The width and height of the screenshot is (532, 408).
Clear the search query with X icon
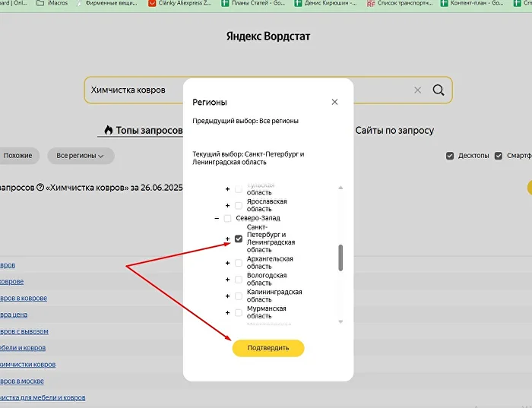coord(418,90)
